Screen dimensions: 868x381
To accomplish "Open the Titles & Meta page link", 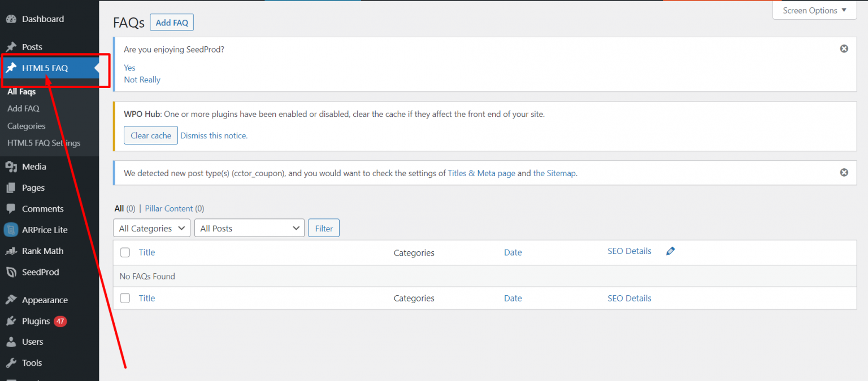I will (x=481, y=173).
